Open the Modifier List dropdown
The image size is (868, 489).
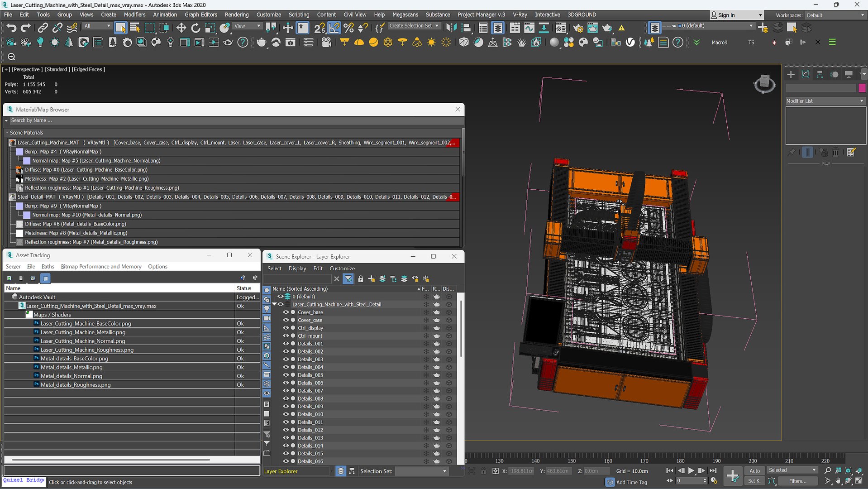click(x=825, y=101)
